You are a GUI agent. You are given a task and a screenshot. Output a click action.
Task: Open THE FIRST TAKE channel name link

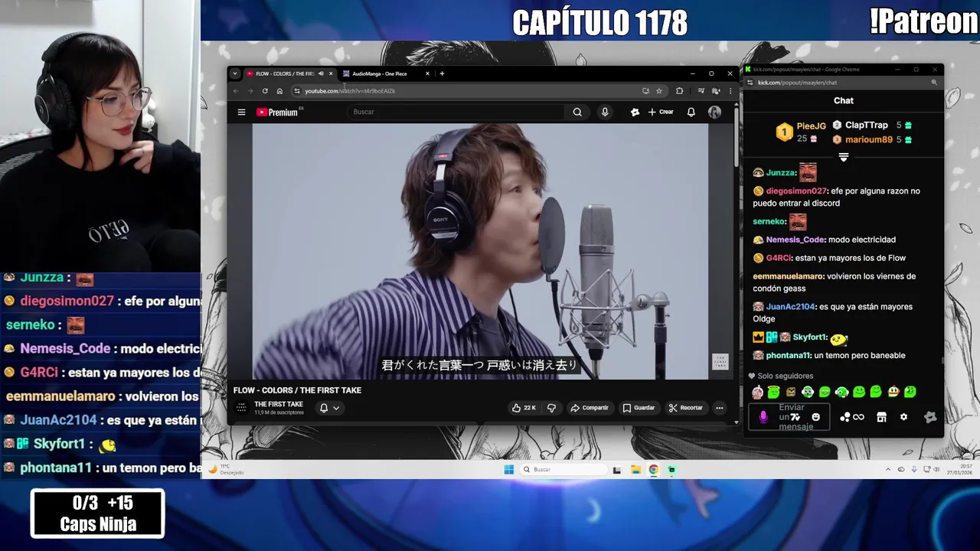[279, 404]
